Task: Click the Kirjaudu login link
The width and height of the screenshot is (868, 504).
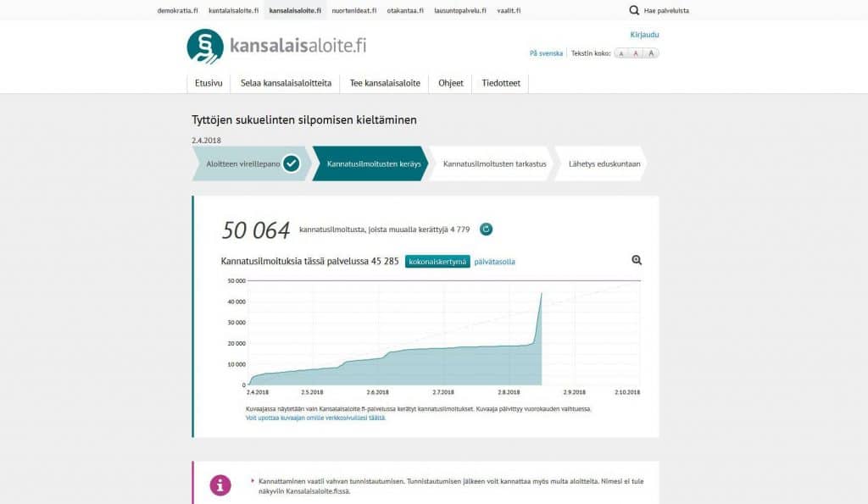Action: pyautogui.click(x=644, y=35)
